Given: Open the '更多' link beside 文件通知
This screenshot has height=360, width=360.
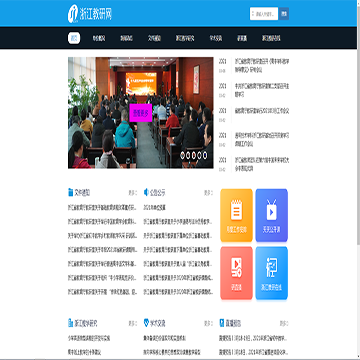Looking at the screenshot, I should [133, 193].
